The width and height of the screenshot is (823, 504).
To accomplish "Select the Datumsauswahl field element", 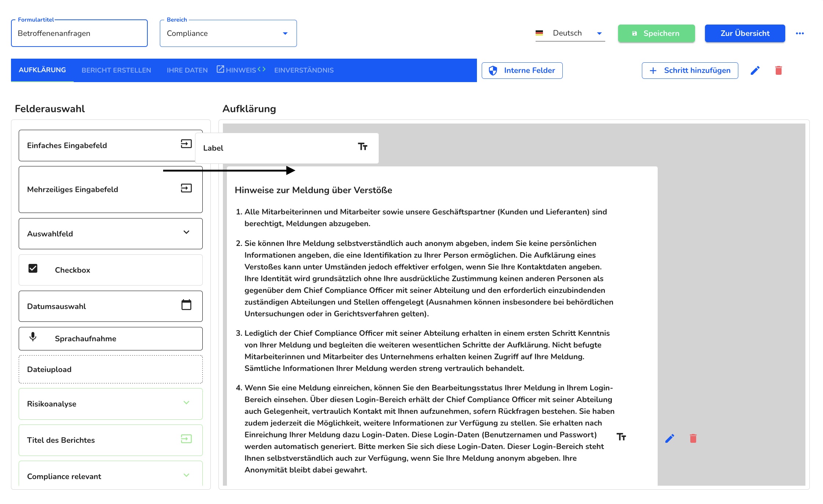I will (x=111, y=306).
